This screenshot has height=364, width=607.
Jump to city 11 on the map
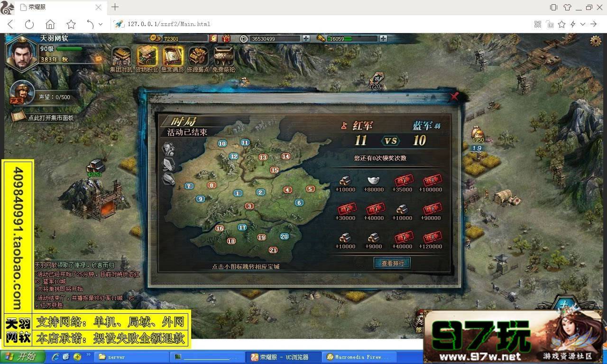coord(245,142)
